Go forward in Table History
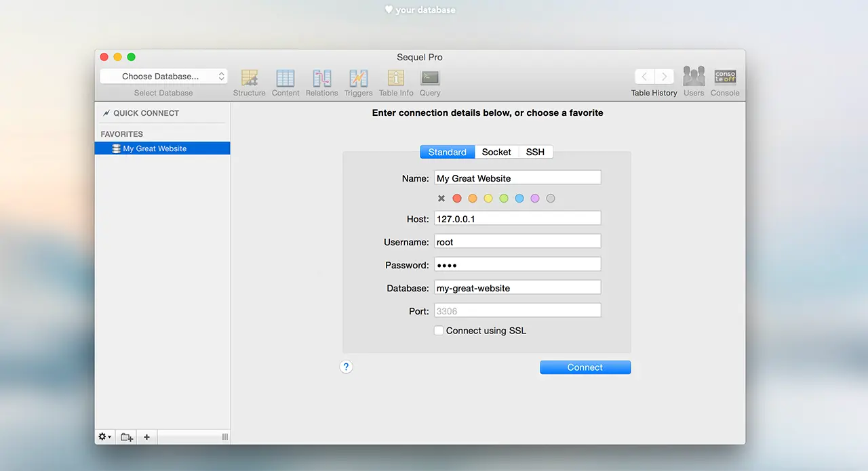This screenshot has height=471, width=868. [x=665, y=77]
